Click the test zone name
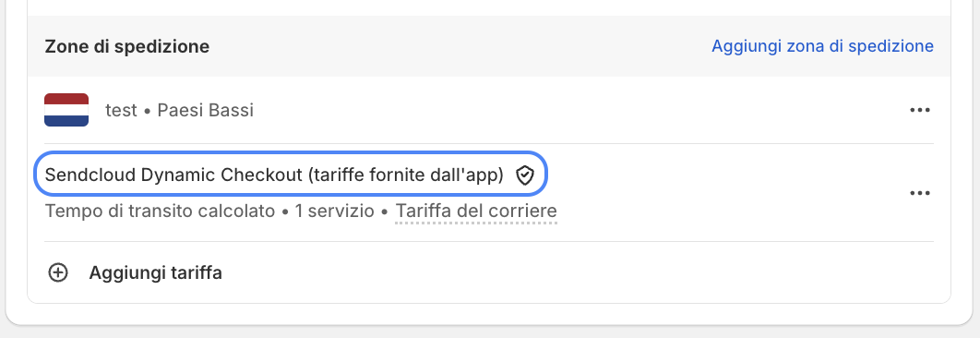The image size is (980, 338). 121,110
